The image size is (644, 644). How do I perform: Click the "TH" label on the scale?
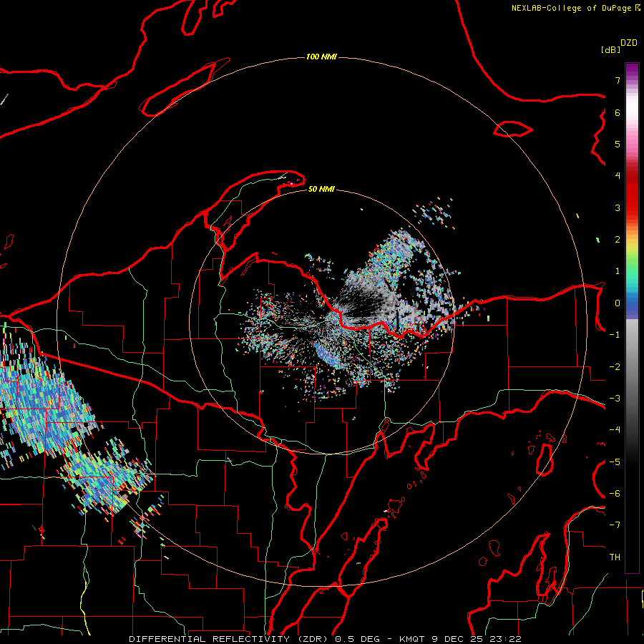pos(615,557)
